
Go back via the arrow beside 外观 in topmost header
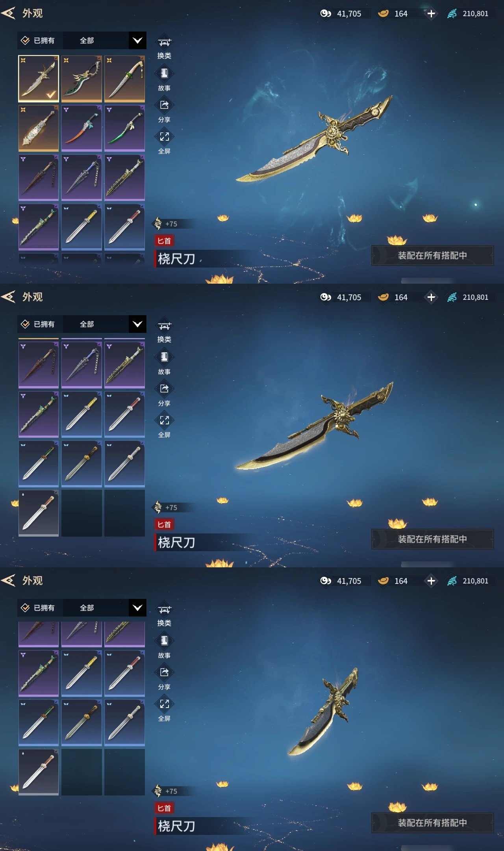(8, 13)
